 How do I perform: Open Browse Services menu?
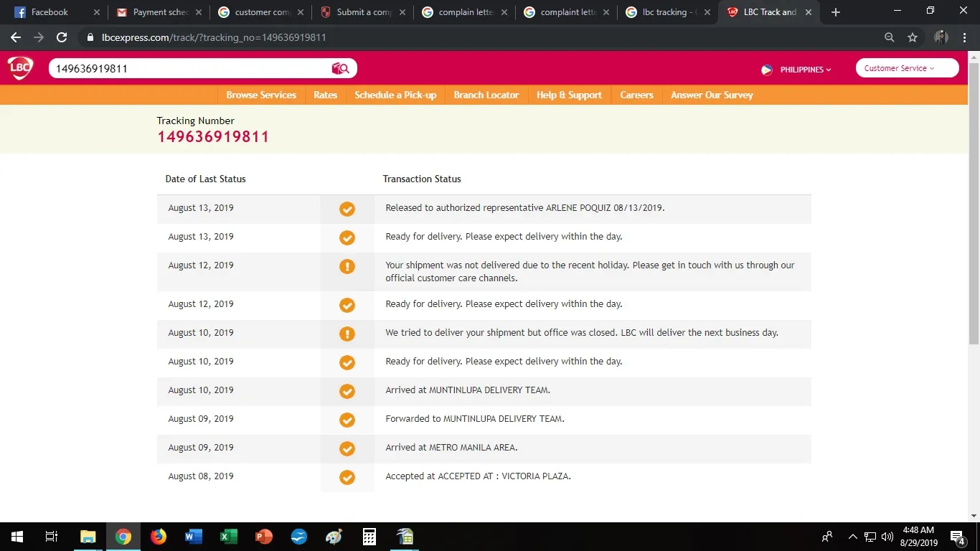[261, 95]
